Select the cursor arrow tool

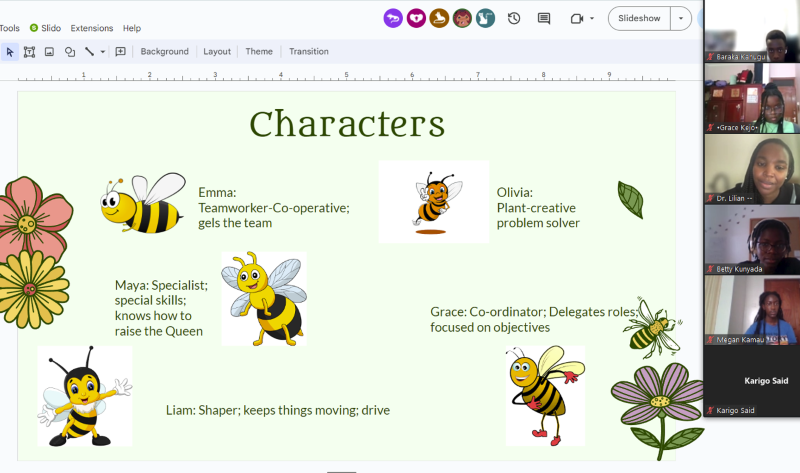click(9, 51)
